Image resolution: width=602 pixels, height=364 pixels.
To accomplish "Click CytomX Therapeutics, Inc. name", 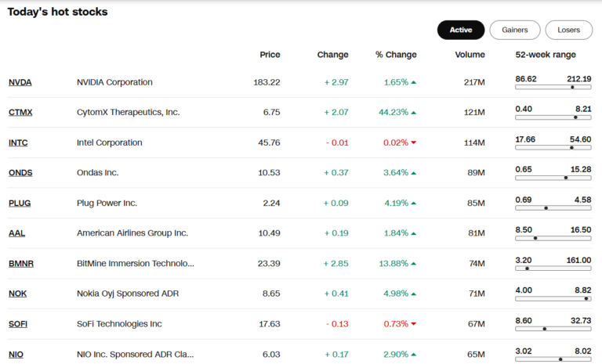I will pyautogui.click(x=129, y=113).
